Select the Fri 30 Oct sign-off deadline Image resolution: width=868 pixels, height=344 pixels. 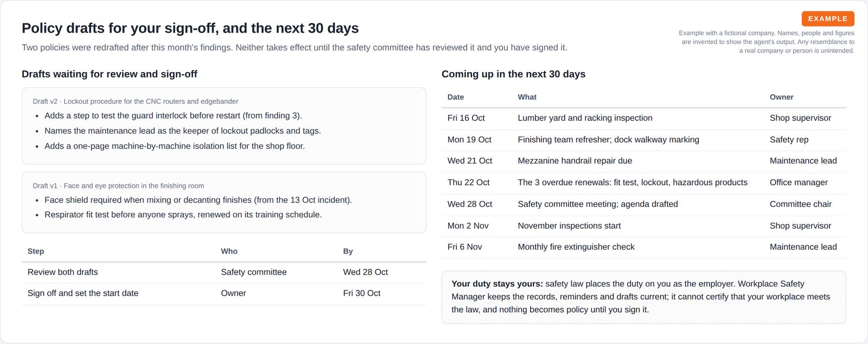[362, 293]
